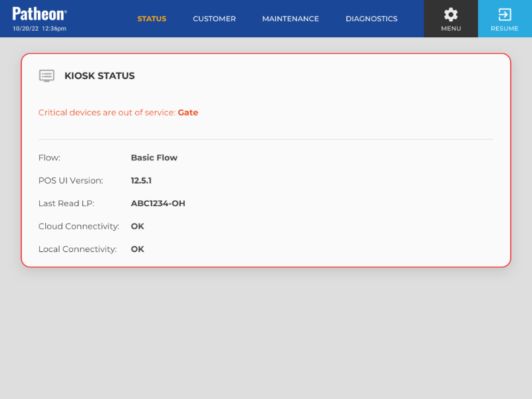Open the Customer tab
This screenshot has height=399, width=532.
[214, 19]
